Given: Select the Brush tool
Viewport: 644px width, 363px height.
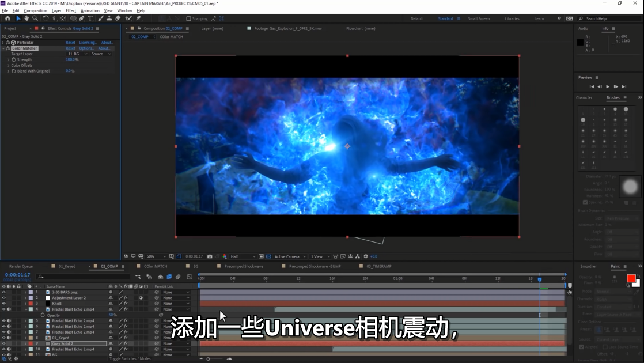Looking at the screenshot, I should [101, 18].
